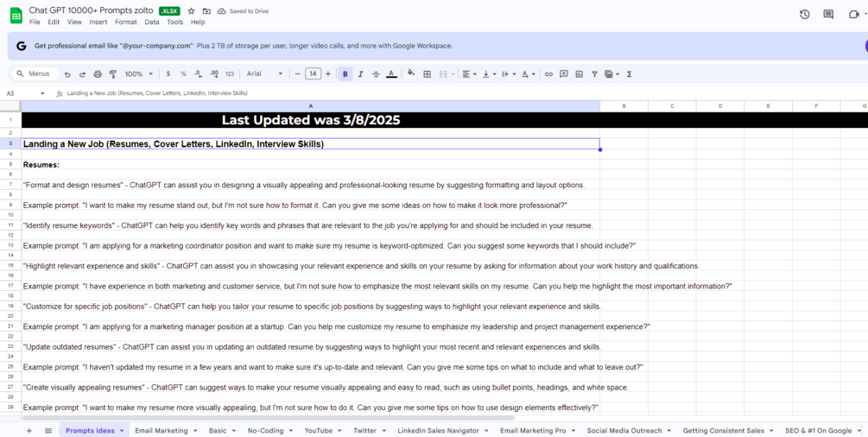Screen dimensions: 868x437
Task: Increase decimal places icon
Action: pyautogui.click(x=214, y=73)
